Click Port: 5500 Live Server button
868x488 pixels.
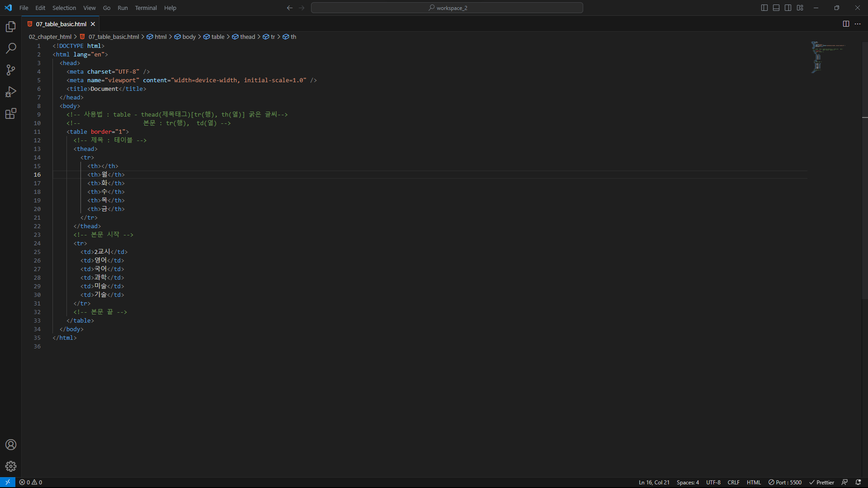(785, 482)
